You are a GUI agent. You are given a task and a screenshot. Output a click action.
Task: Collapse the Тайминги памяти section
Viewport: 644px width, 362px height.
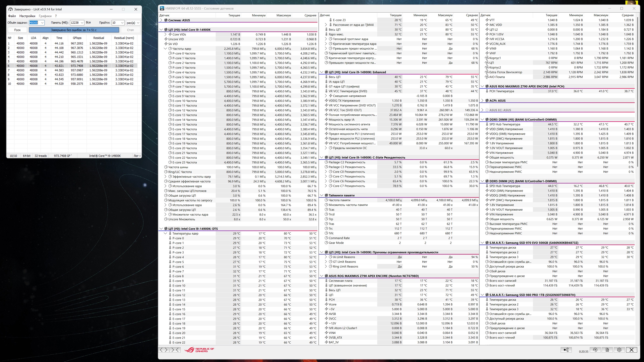point(321,195)
